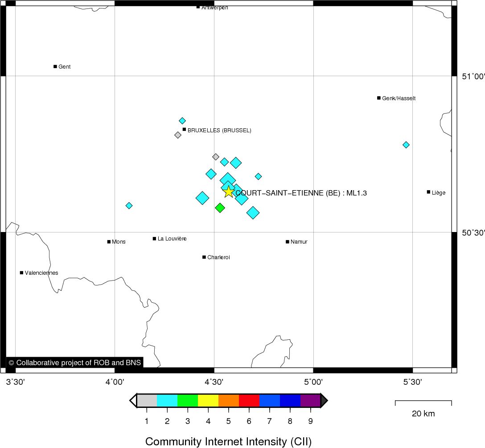Click the left arrow of the color bar

(x=133, y=400)
